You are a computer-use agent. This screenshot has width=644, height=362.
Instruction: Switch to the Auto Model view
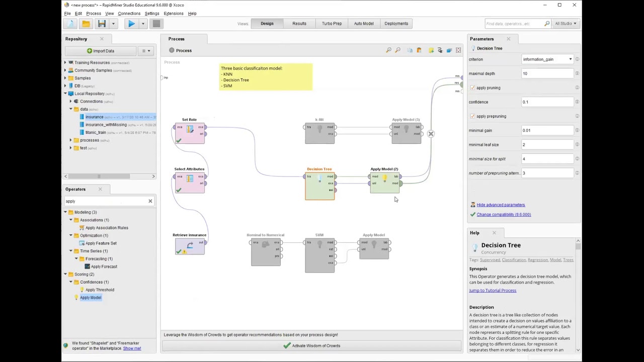tap(364, 24)
